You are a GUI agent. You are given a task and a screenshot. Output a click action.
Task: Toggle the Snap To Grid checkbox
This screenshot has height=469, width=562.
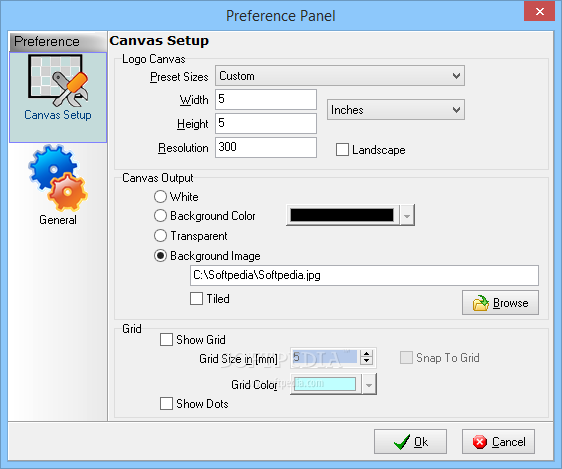point(406,358)
